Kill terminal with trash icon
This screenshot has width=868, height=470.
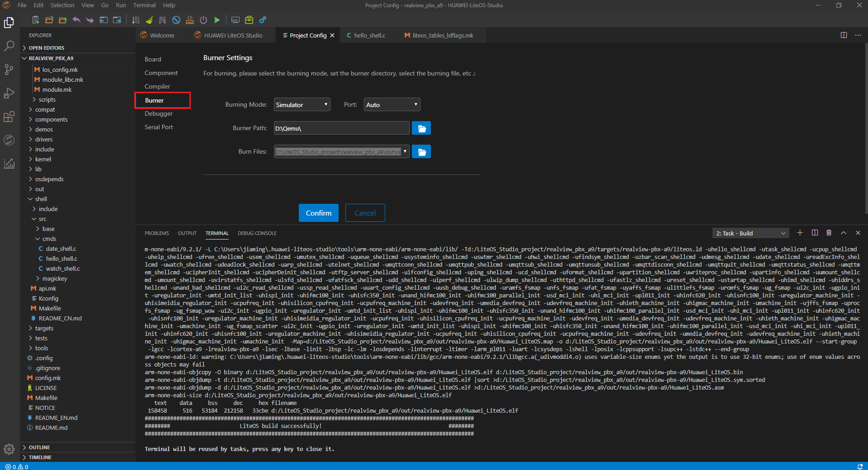click(829, 233)
